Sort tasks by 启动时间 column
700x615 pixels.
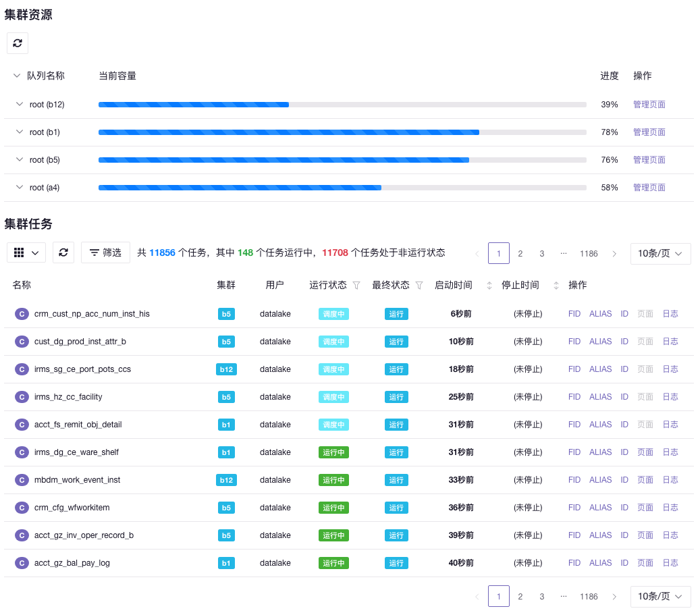click(489, 286)
